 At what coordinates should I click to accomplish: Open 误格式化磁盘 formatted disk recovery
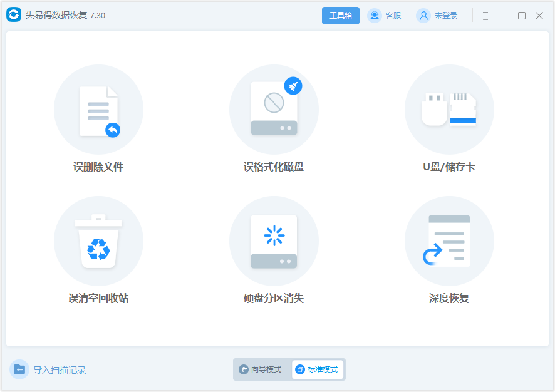(x=274, y=109)
